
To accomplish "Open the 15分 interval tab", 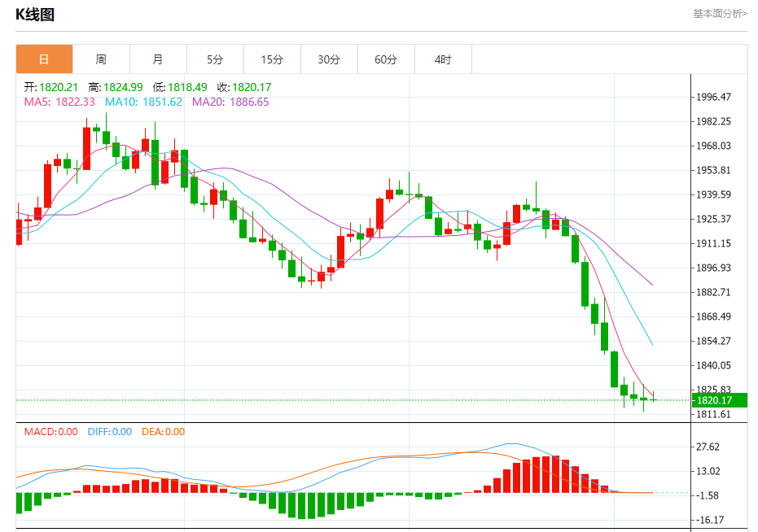I will coord(272,59).
